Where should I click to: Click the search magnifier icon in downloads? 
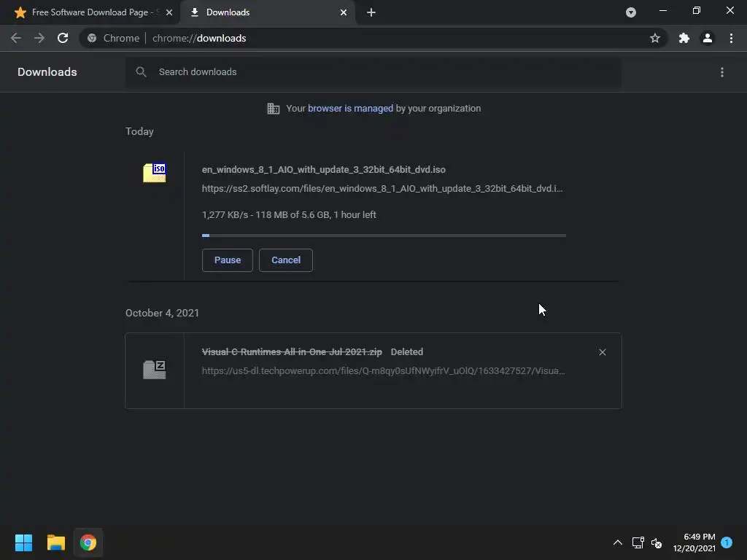coord(141,72)
